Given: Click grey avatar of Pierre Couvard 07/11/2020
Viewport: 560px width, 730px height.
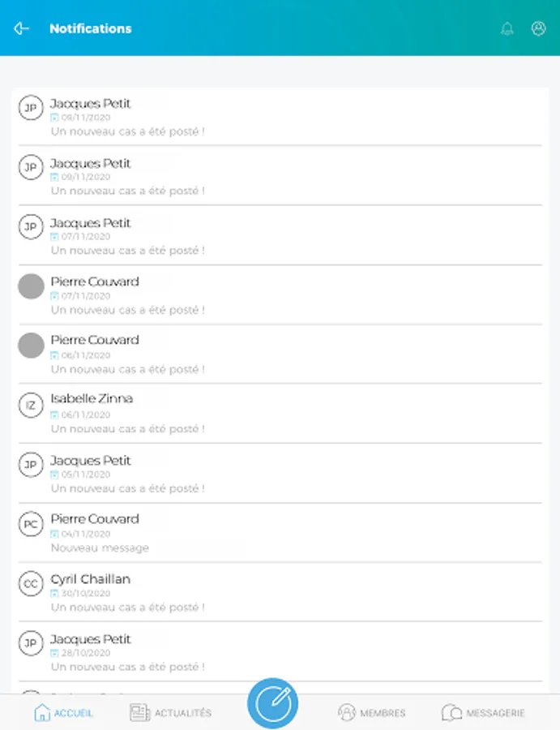Looking at the screenshot, I should point(31,286).
